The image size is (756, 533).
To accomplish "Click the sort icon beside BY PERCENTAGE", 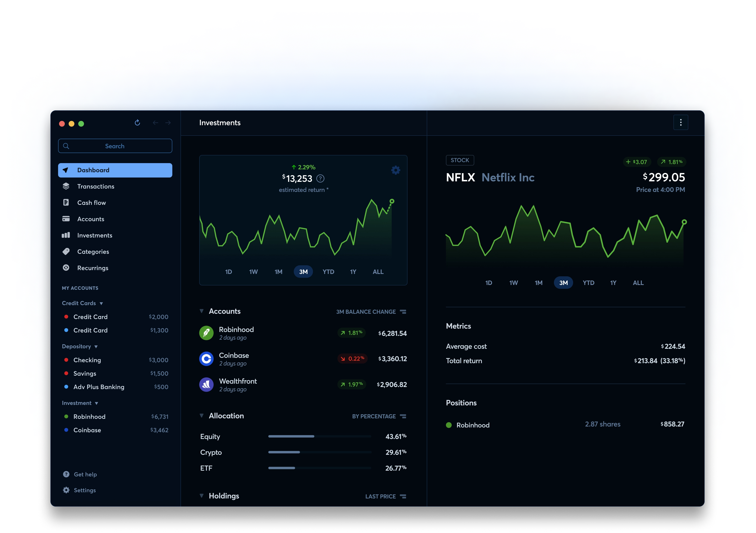I will point(403,416).
